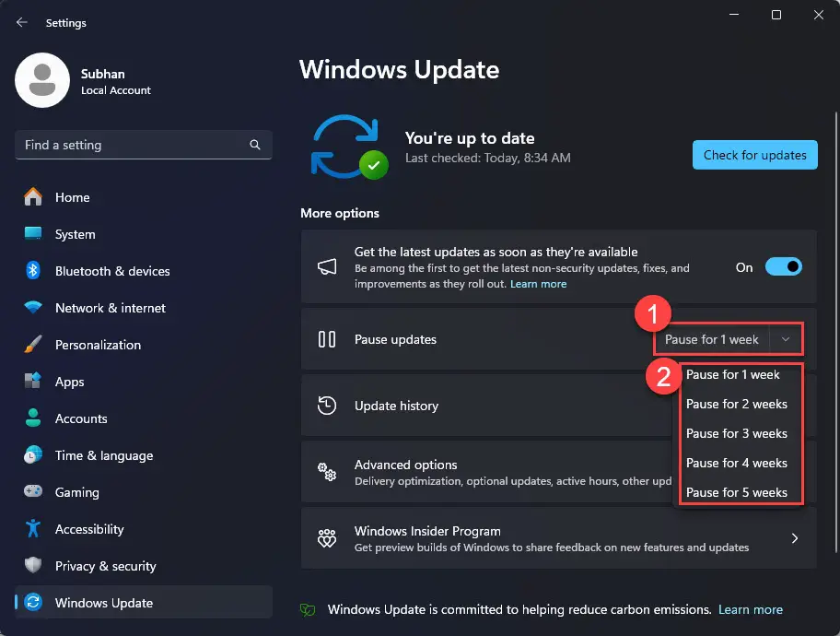The image size is (840, 636).
Task: Click Windows Update label in sidebar
Action: (104, 603)
